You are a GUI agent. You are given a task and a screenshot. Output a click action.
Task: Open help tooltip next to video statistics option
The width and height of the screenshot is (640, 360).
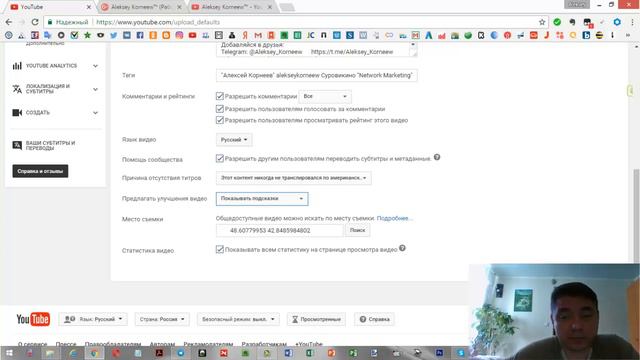(402, 248)
